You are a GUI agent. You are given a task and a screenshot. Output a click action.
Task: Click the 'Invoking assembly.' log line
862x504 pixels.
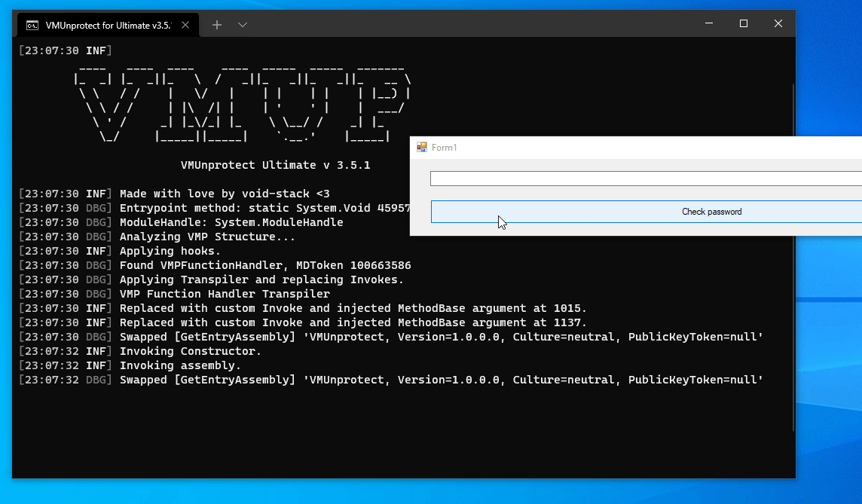(x=130, y=365)
